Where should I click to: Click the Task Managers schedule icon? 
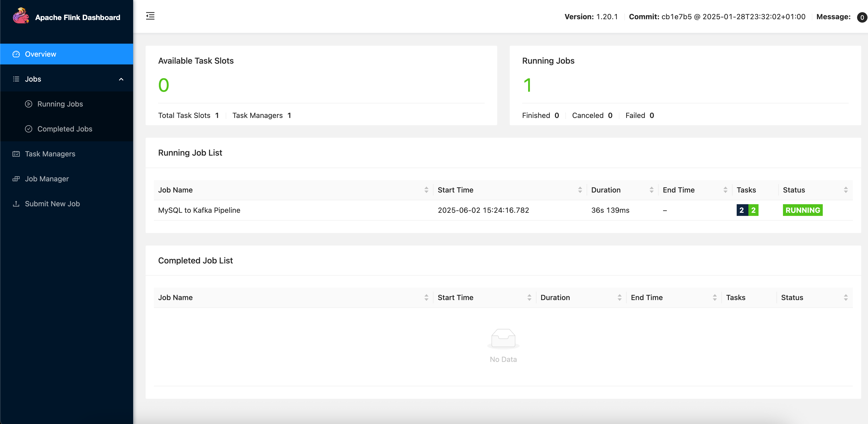click(x=16, y=154)
